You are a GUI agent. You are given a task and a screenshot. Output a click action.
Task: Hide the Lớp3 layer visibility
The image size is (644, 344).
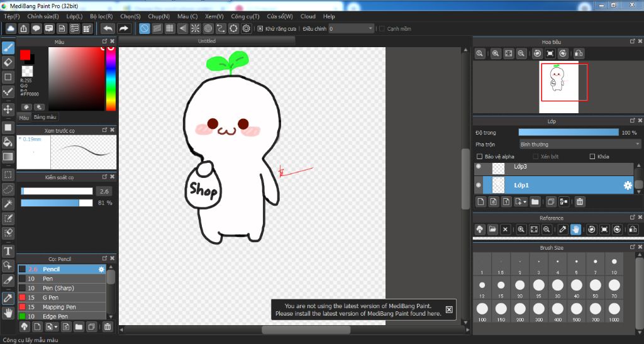pyautogui.click(x=479, y=167)
